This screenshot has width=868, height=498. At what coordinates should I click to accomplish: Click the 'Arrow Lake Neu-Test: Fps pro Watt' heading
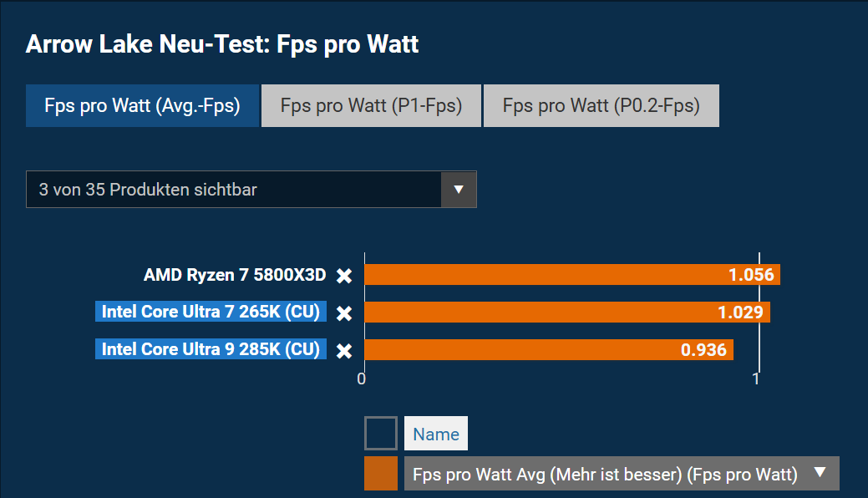[x=222, y=44]
